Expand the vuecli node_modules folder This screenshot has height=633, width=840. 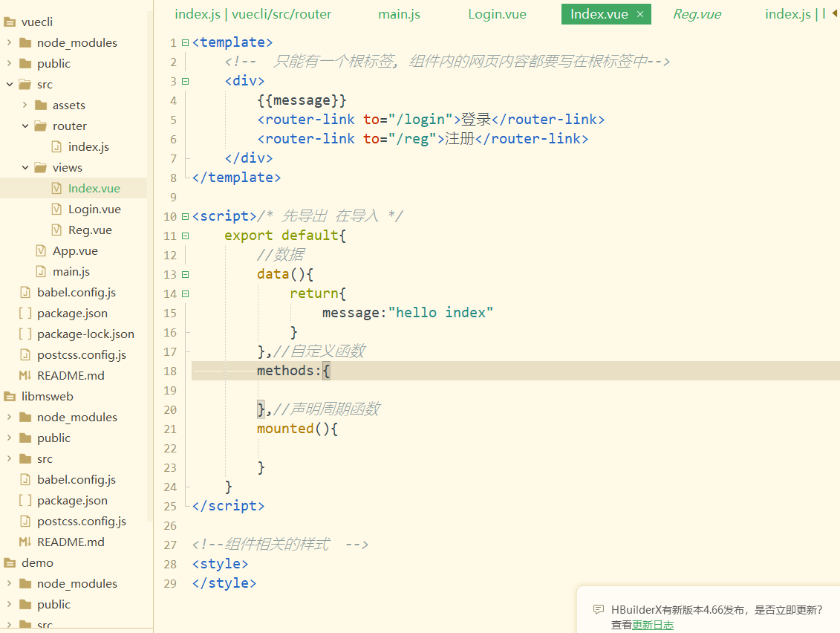(9, 42)
